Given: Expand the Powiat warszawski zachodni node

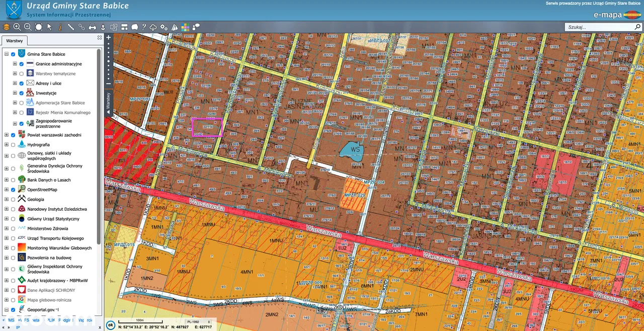Looking at the screenshot, I should [x=6, y=135].
